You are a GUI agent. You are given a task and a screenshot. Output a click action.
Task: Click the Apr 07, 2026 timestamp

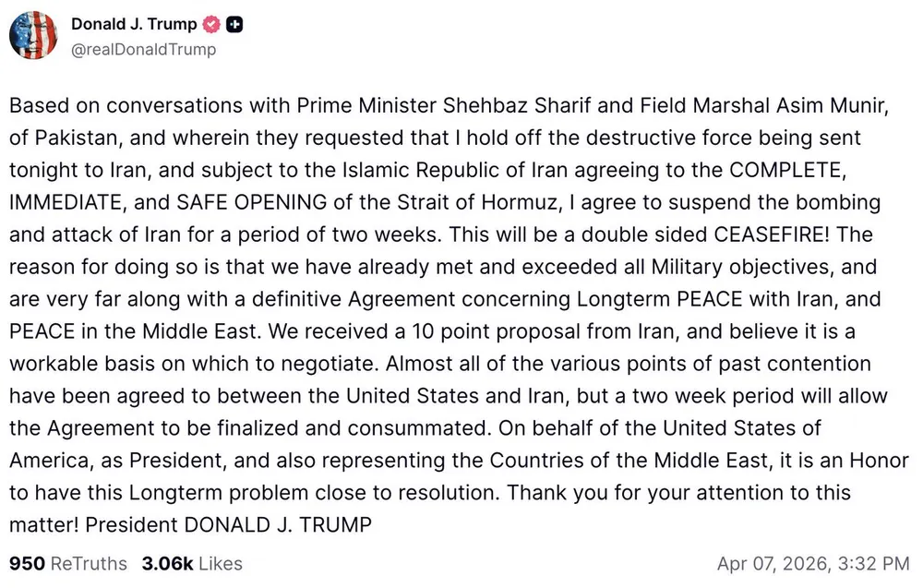coord(813,562)
